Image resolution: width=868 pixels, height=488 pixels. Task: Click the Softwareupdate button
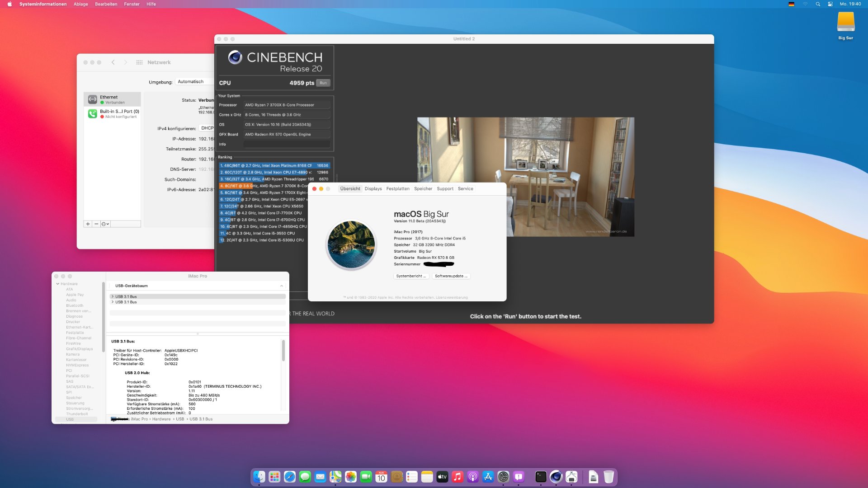(451, 276)
